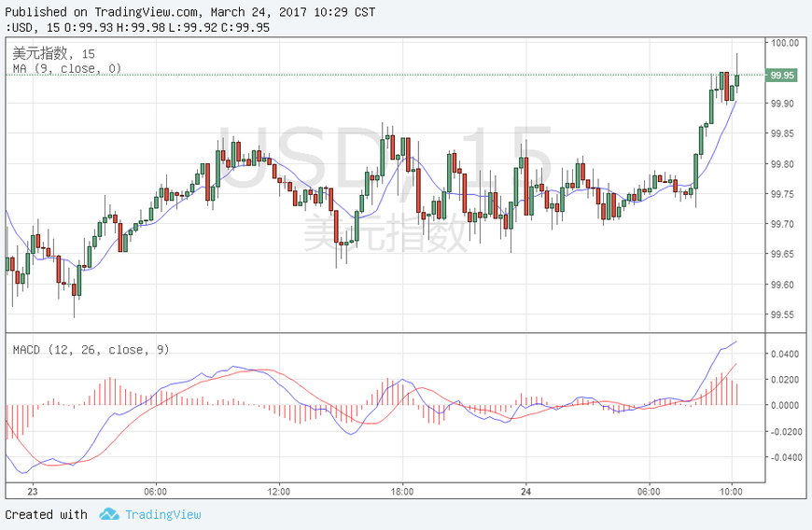This screenshot has height=530, width=812.
Task: Click the 99.70 price axis label
Action: [782, 224]
